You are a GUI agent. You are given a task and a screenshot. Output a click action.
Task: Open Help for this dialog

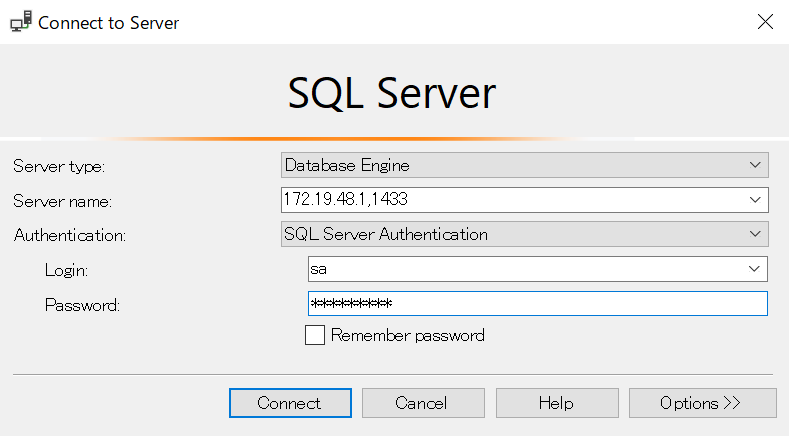click(x=556, y=403)
